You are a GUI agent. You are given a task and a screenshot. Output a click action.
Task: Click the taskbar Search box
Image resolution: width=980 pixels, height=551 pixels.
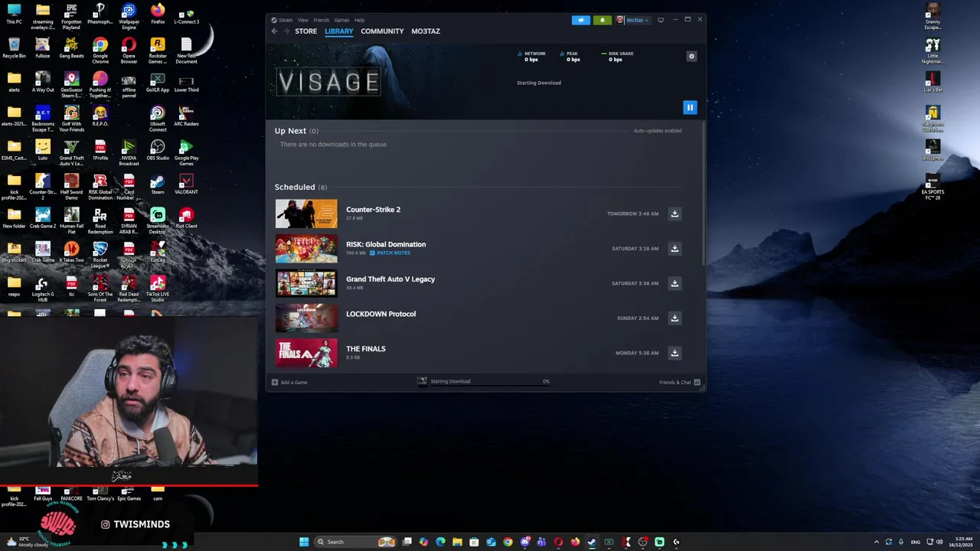[354, 542]
